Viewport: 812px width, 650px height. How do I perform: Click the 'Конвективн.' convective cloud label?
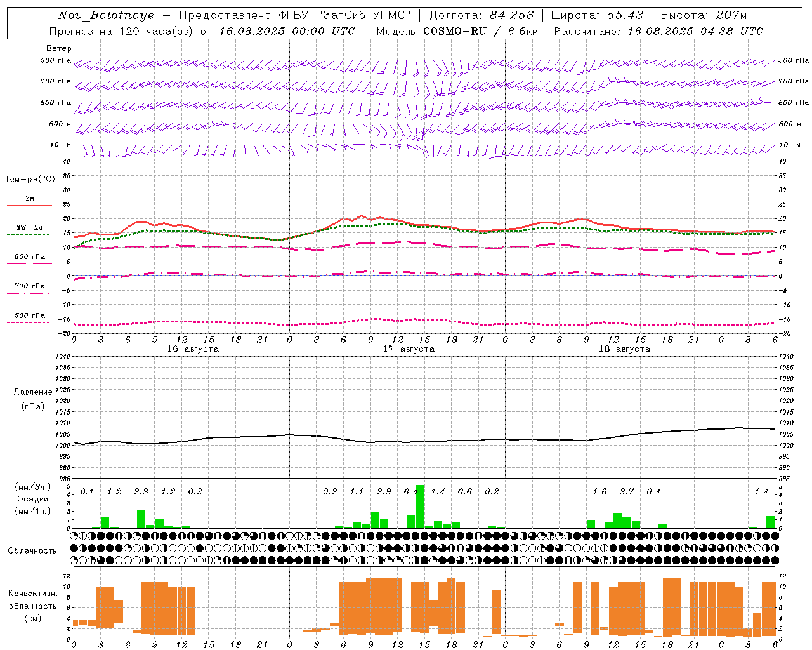point(32,594)
